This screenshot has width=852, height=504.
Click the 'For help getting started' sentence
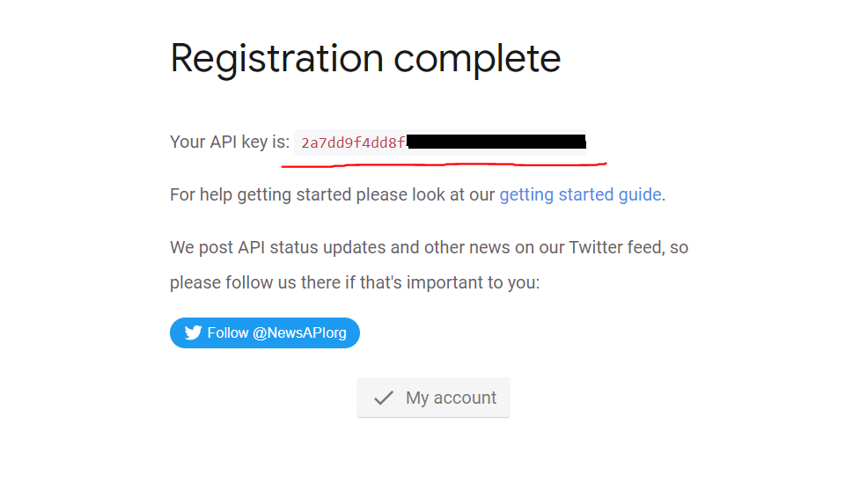point(334,194)
